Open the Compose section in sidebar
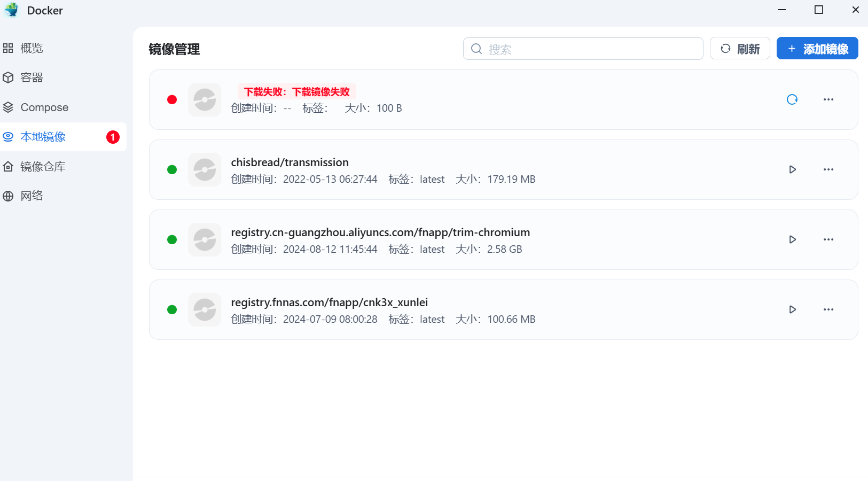Image resolution: width=868 pixels, height=481 pixels. coord(63,107)
